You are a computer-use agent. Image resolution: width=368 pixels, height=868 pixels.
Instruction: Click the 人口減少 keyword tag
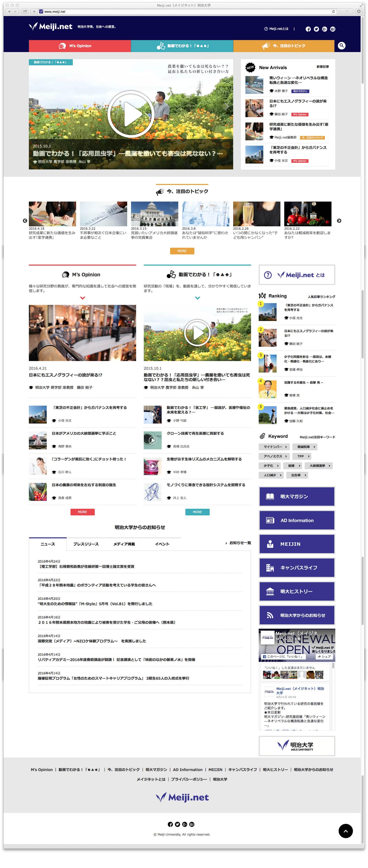(271, 475)
